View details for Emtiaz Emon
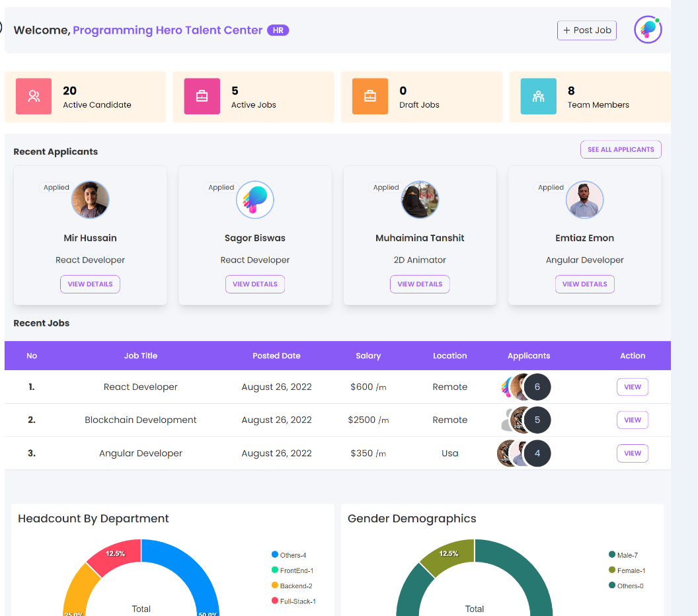This screenshot has width=698, height=616. click(x=584, y=284)
